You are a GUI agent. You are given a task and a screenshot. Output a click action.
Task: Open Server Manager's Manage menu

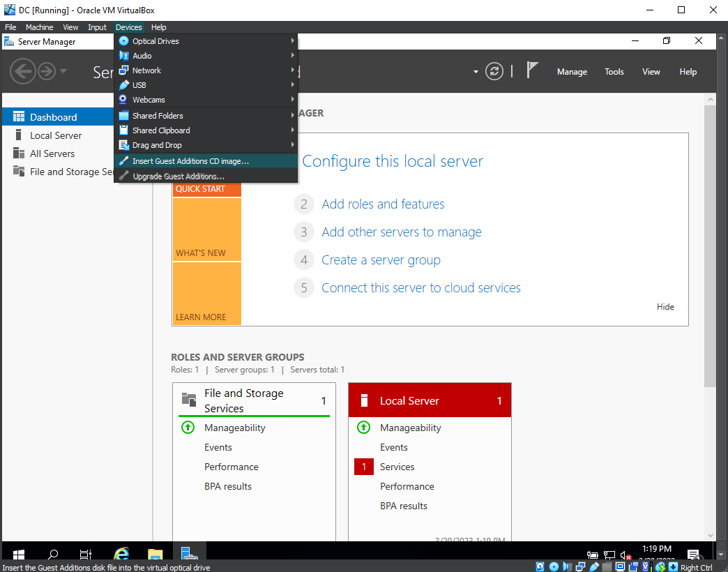[x=572, y=72]
